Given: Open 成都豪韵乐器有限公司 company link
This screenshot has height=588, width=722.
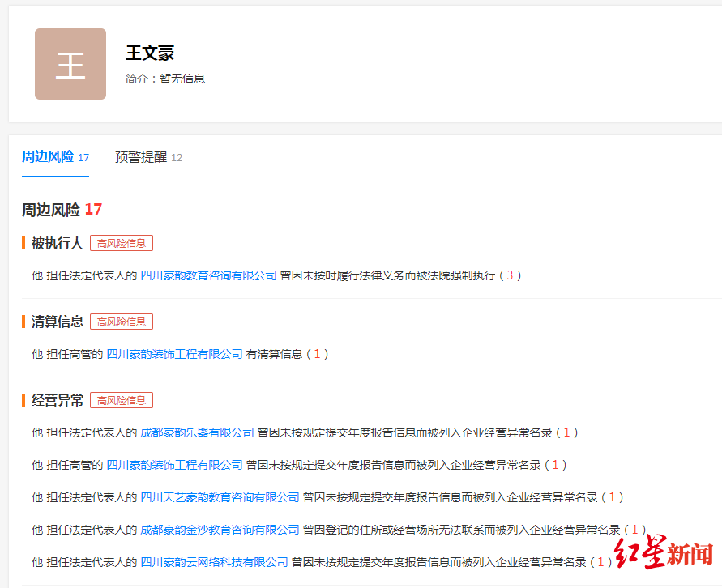Looking at the screenshot, I should (x=197, y=433).
